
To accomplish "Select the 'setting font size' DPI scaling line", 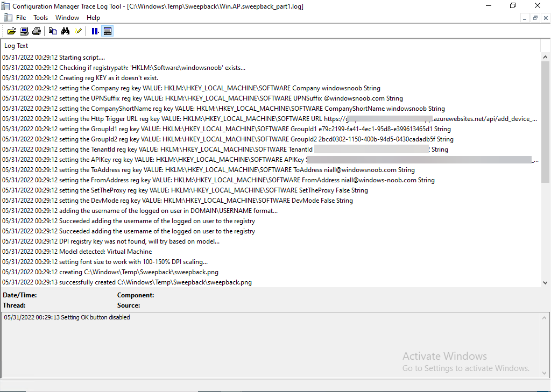I will coord(271,262).
